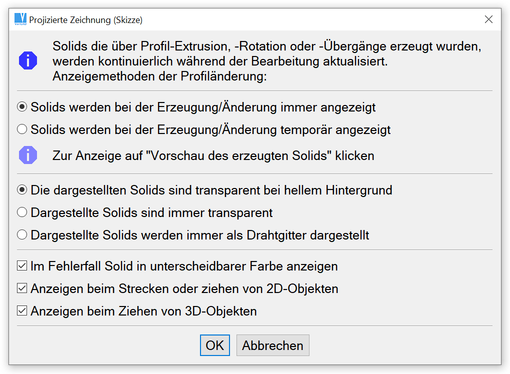Select radio 'Solids … immer angezeigt'
Image resolution: width=510 pixels, height=374 pixels.
pos(22,107)
